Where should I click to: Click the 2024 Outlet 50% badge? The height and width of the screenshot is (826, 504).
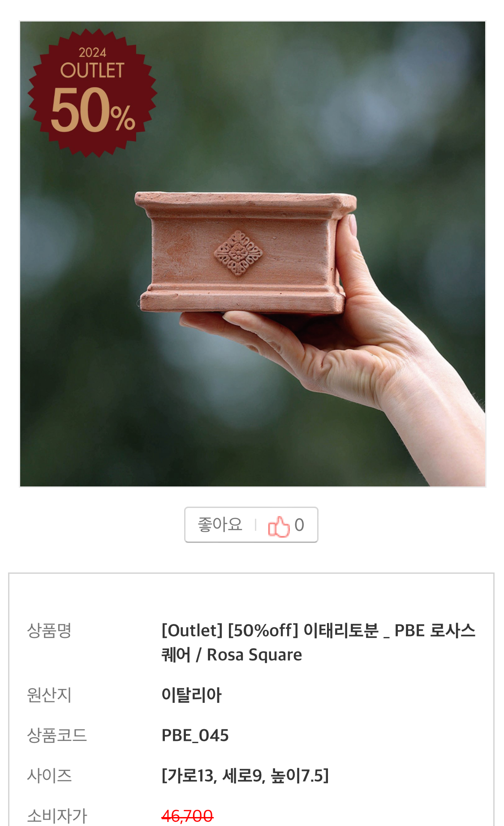(x=92, y=93)
